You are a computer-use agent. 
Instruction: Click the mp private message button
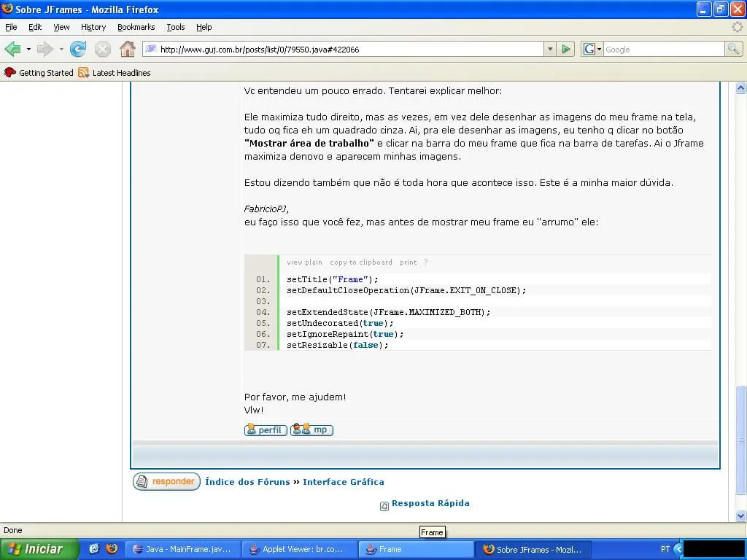tap(311, 430)
